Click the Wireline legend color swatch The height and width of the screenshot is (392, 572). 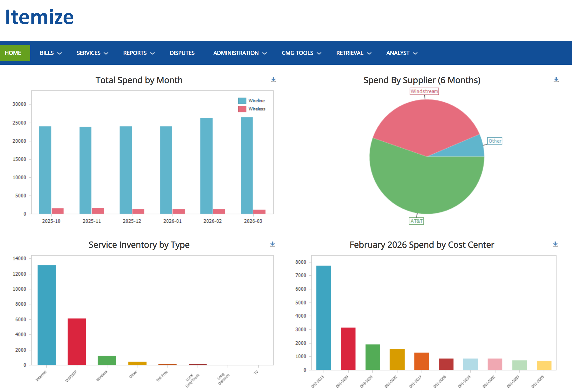click(242, 101)
